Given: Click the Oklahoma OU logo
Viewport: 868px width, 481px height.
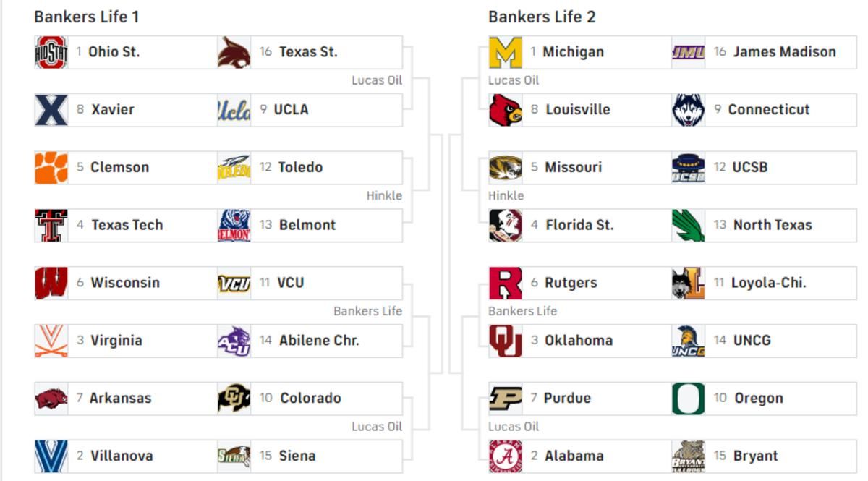Looking at the screenshot, I should (x=506, y=341).
